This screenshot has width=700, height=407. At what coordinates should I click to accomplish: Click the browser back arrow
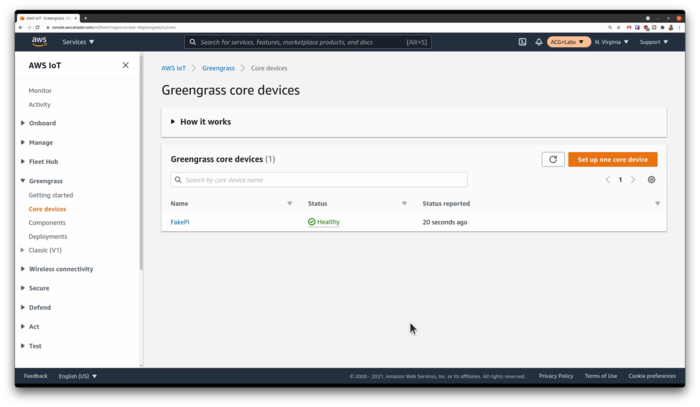coord(21,27)
